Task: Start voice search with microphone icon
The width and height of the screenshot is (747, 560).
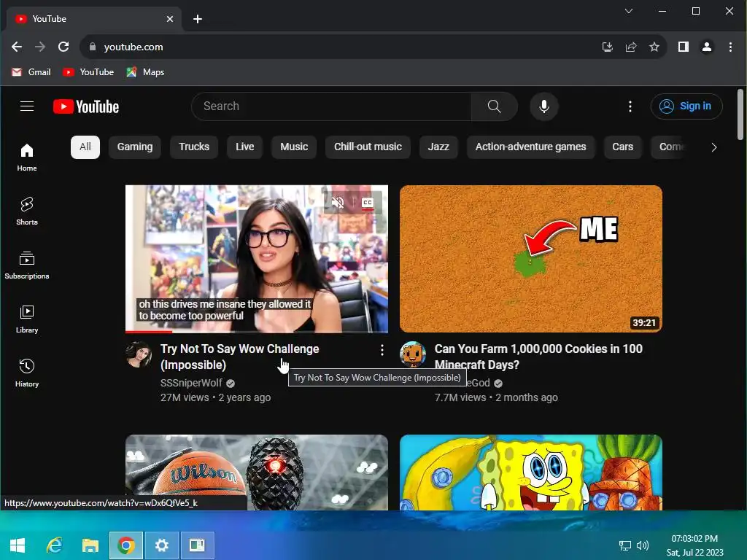Action: [544, 106]
